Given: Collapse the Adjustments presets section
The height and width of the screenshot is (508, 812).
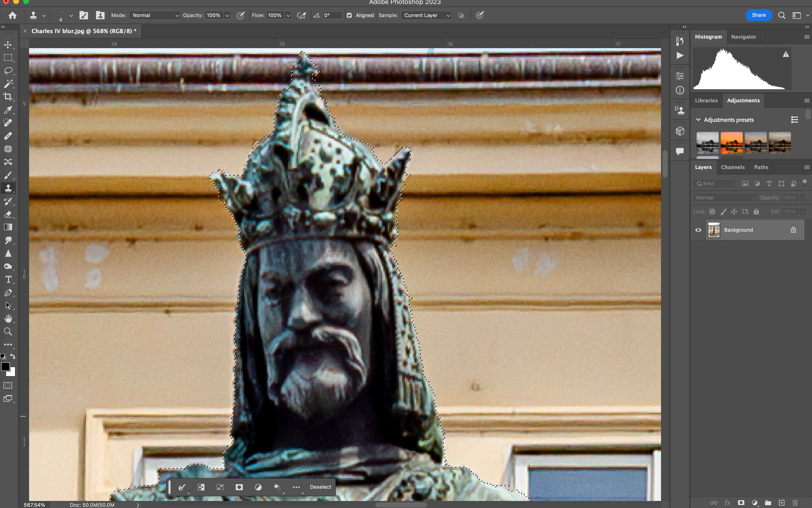Looking at the screenshot, I should [x=698, y=120].
